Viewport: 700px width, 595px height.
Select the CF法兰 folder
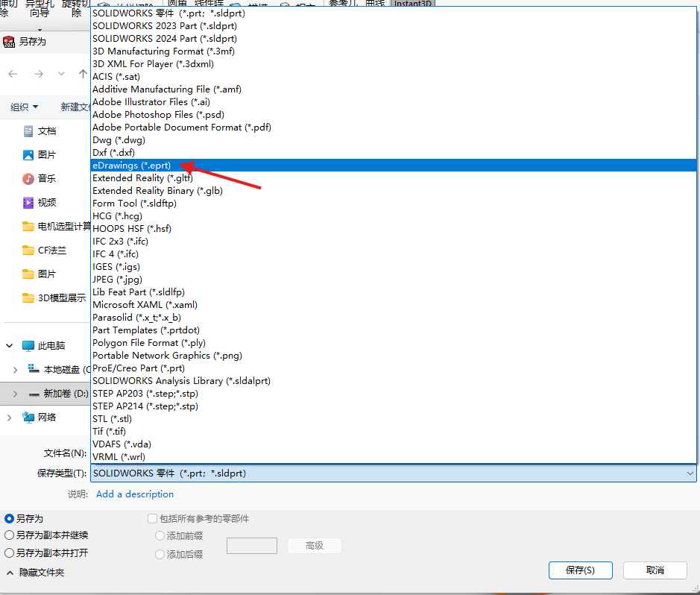click(51, 251)
